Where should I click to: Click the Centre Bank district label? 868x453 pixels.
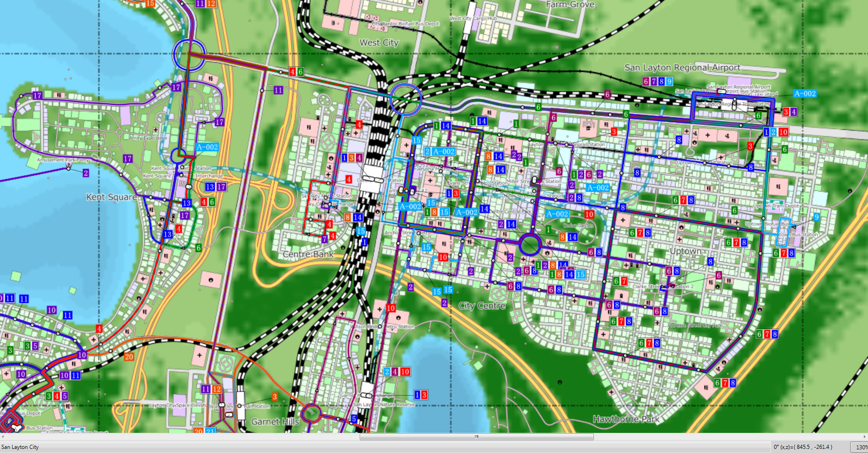pos(308,254)
